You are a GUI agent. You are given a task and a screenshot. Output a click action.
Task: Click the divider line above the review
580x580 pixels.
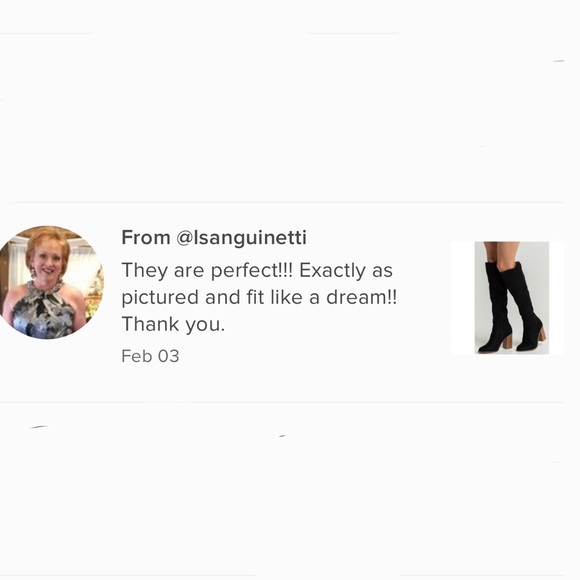287,203
